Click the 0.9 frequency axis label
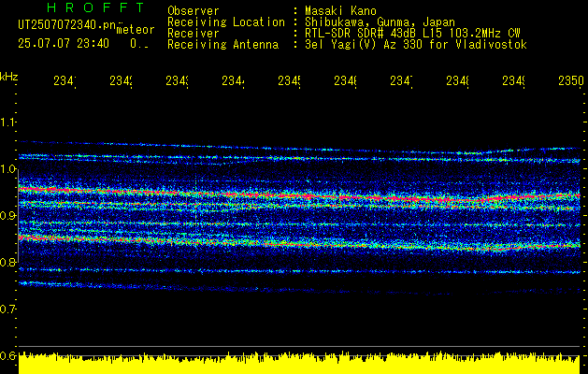 click(x=7, y=215)
